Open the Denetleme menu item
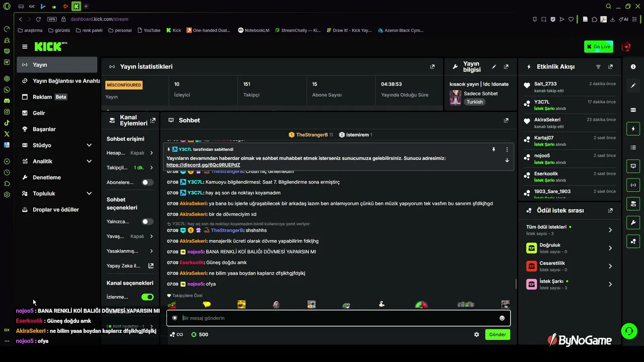This screenshot has width=644, height=362. [57, 177]
